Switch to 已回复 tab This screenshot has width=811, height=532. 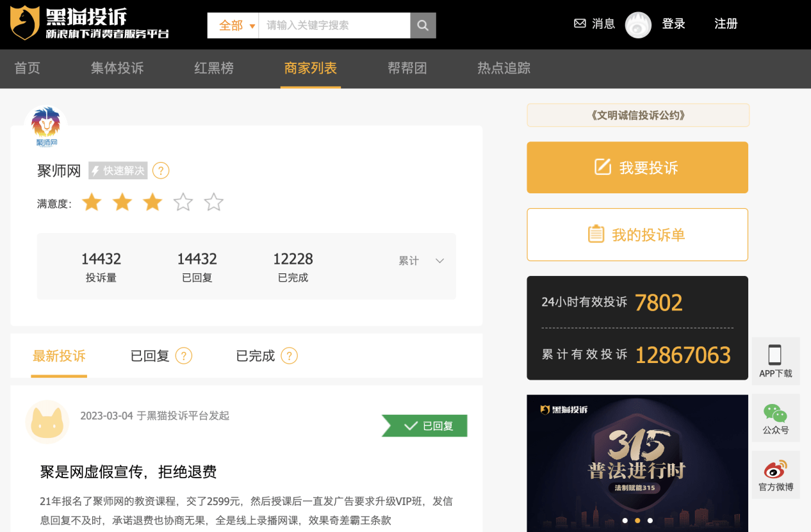(x=150, y=356)
